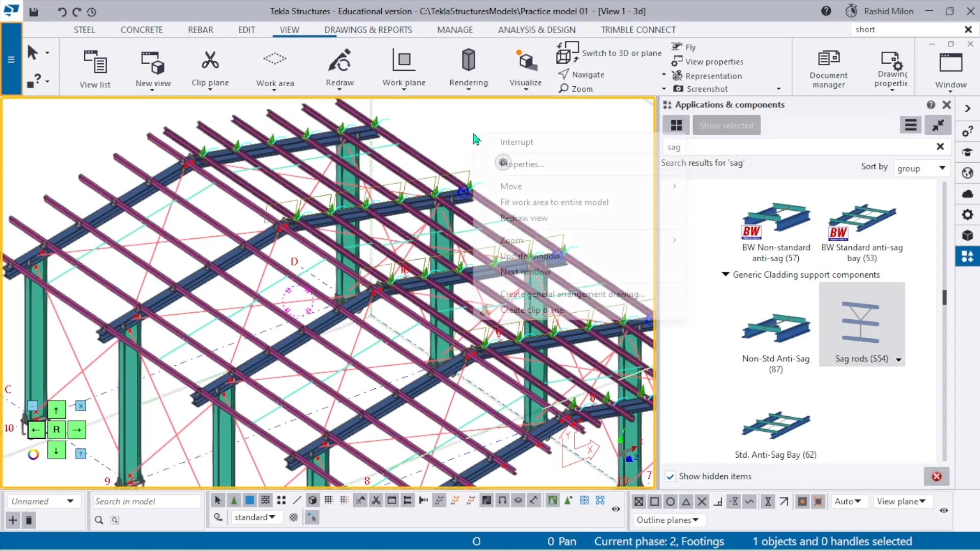Open Document manager

coord(828,68)
